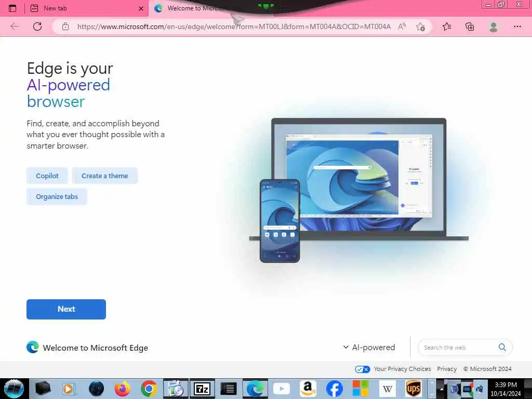Refresh the current page

pos(37,26)
